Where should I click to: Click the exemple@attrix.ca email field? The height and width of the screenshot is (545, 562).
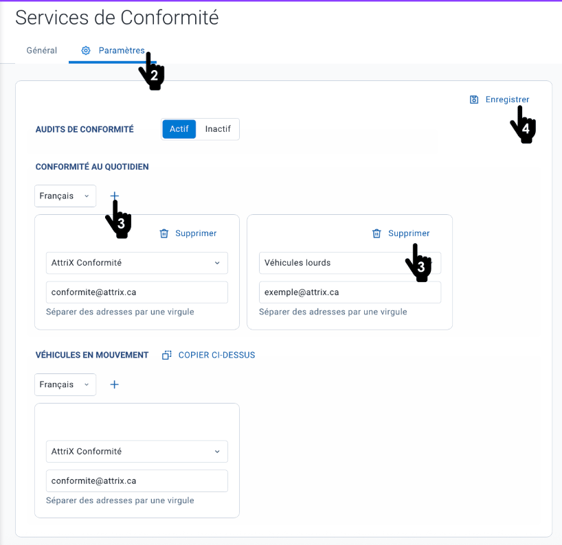350,292
